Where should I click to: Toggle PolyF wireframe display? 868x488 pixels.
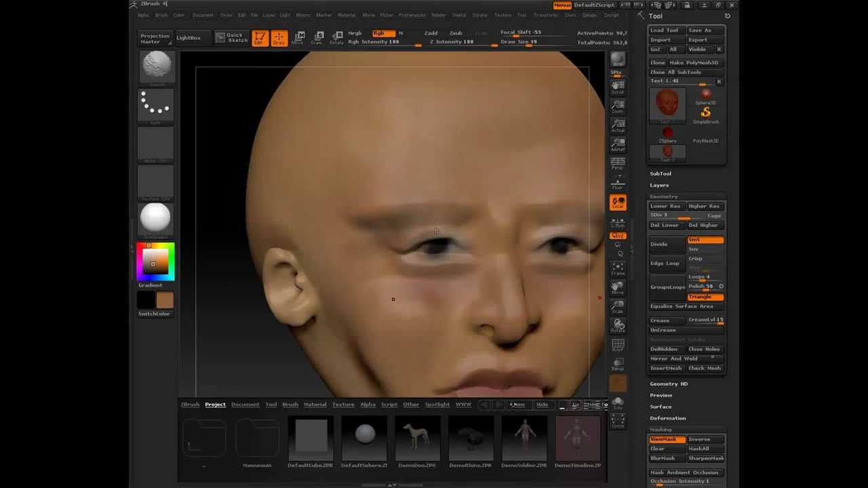[x=618, y=345]
